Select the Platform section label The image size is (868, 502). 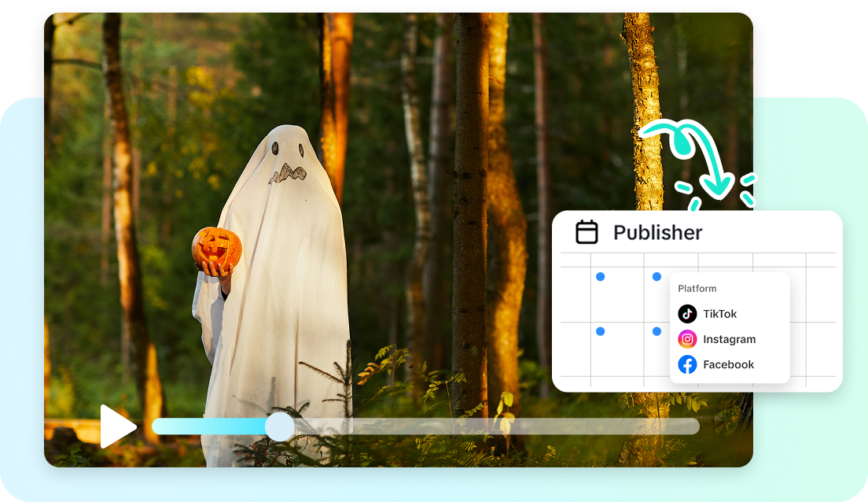697,288
